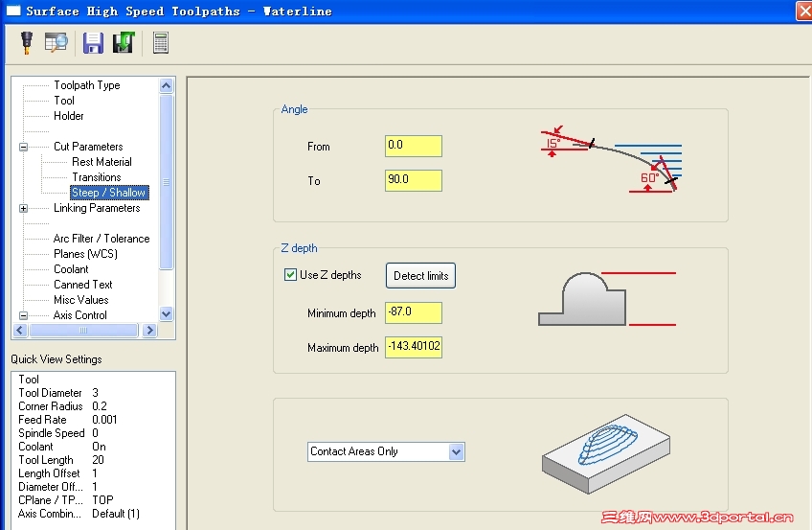The width and height of the screenshot is (812, 530).
Task: Collapse the Axis Control tree node
Action: point(23,315)
